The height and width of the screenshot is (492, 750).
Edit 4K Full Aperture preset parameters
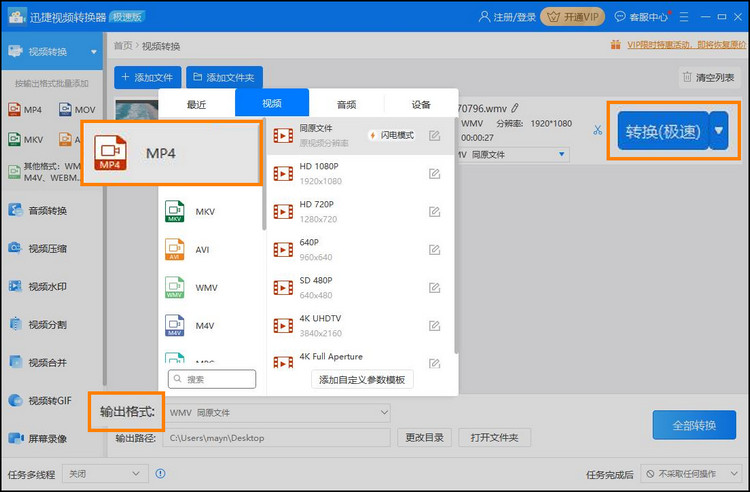(434, 363)
